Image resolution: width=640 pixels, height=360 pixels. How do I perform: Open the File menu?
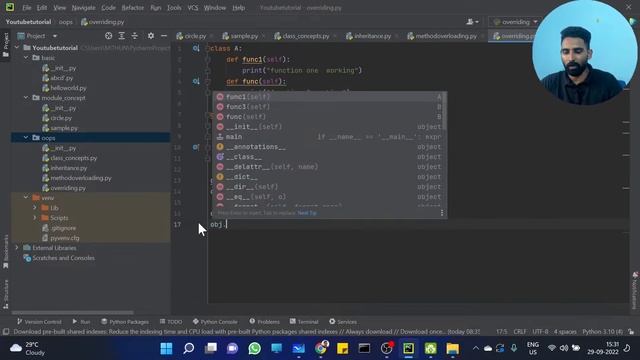click(x=27, y=8)
